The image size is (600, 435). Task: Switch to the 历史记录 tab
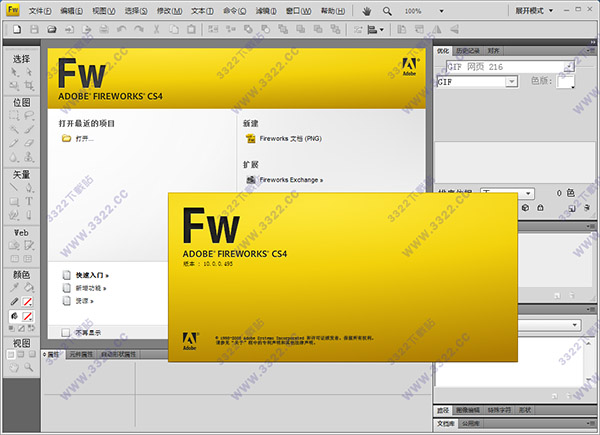coord(468,51)
